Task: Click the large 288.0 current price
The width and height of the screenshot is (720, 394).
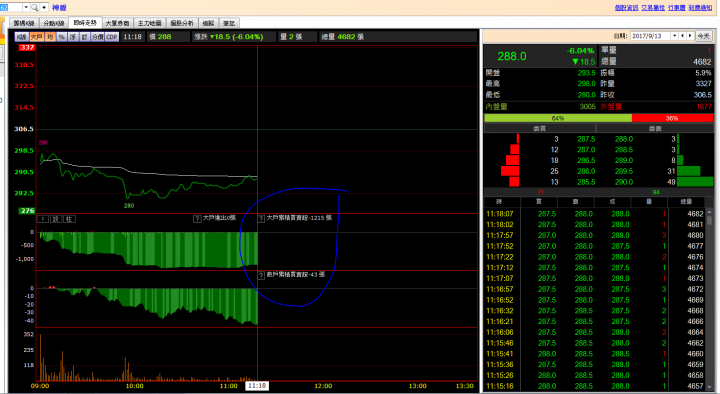Action: click(512, 56)
